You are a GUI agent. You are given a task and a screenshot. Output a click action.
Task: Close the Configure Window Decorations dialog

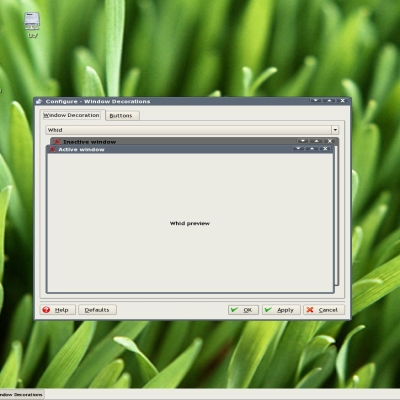[342, 101]
